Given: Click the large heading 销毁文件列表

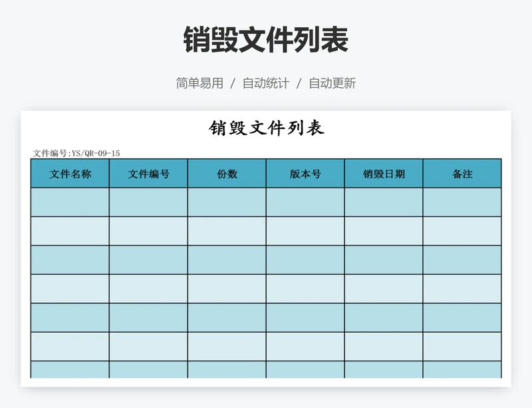Looking at the screenshot, I should click(x=266, y=40).
